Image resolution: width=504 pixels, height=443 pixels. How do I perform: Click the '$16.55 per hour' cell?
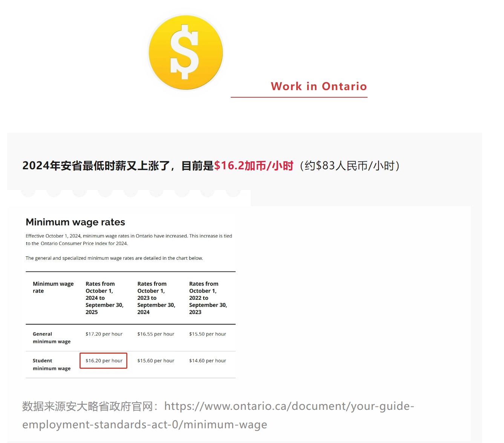(156, 334)
